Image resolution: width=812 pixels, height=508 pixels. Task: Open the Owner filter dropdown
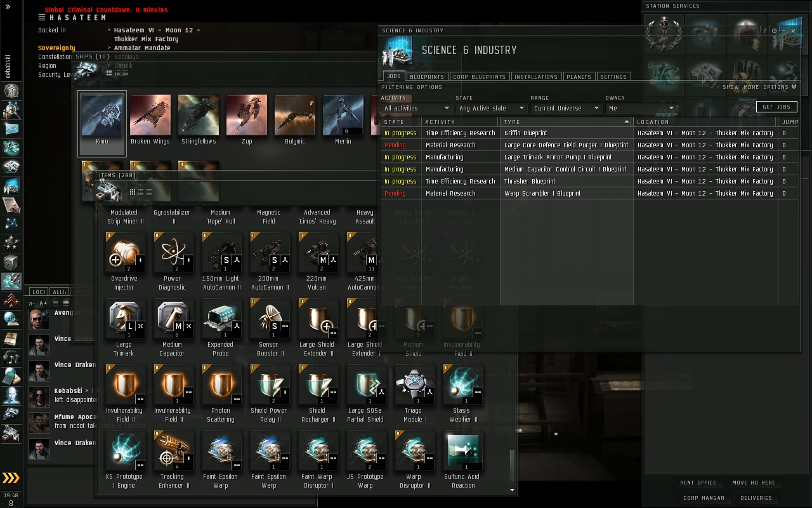(x=640, y=108)
